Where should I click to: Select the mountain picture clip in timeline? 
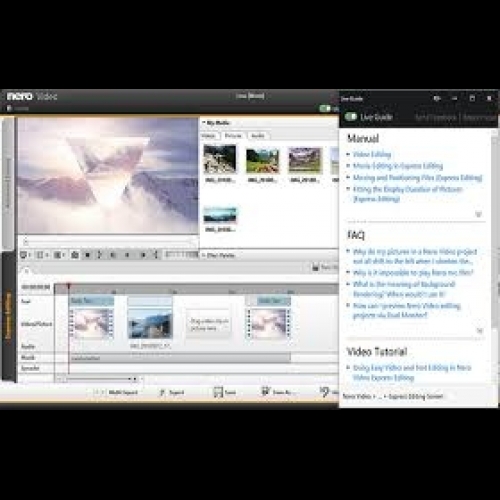coord(150,323)
